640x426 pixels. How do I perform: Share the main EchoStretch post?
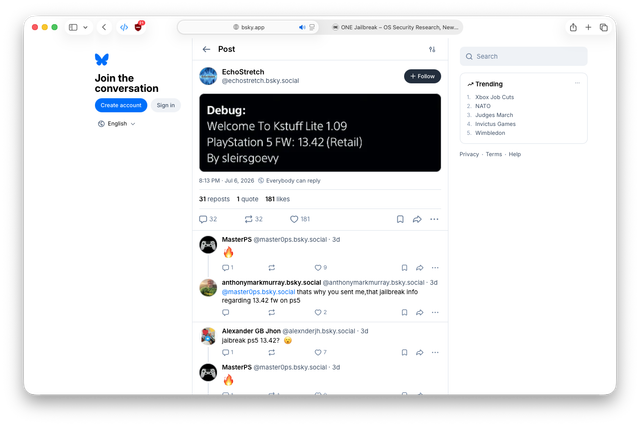pos(417,219)
